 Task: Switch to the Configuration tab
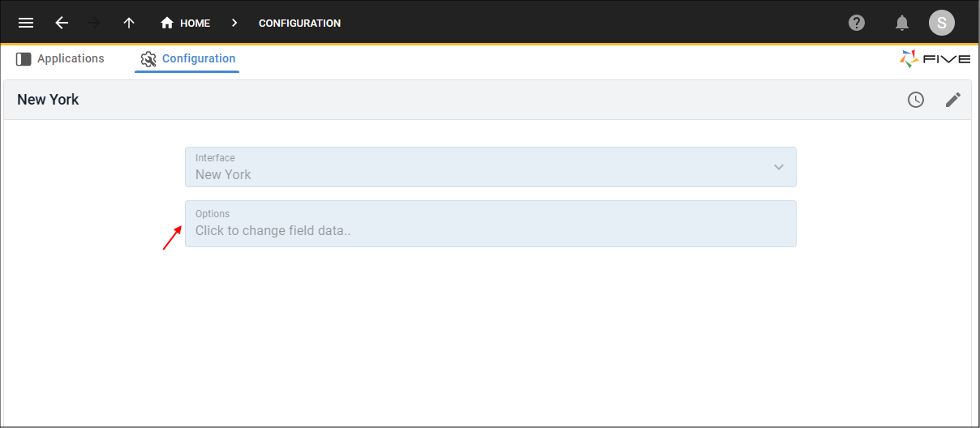point(187,59)
